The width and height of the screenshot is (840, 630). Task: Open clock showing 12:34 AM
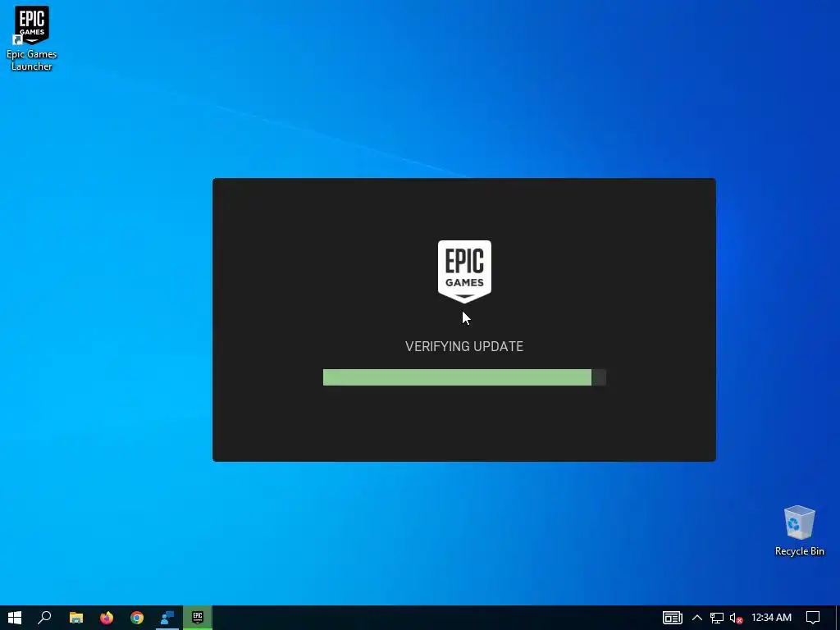tap(771, 618)
